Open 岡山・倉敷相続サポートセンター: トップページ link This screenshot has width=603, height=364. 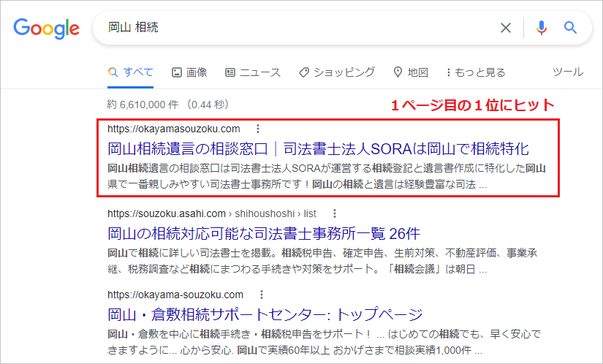[x=265, y=315]
